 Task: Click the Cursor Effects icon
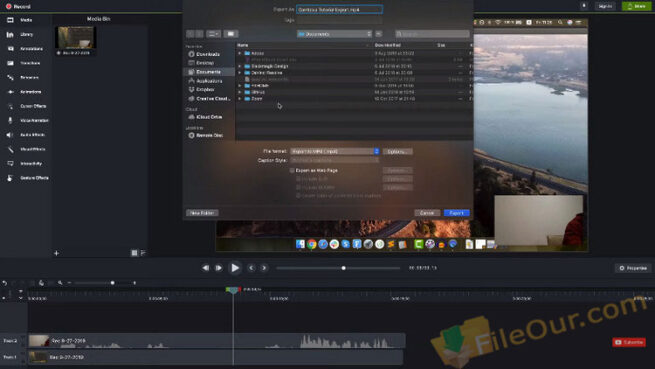click(10, 106)
